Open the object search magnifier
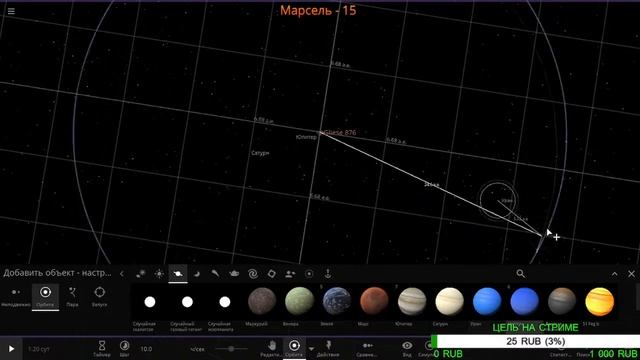The height and width of the screenshot is (360, 640). coord(520,273)
